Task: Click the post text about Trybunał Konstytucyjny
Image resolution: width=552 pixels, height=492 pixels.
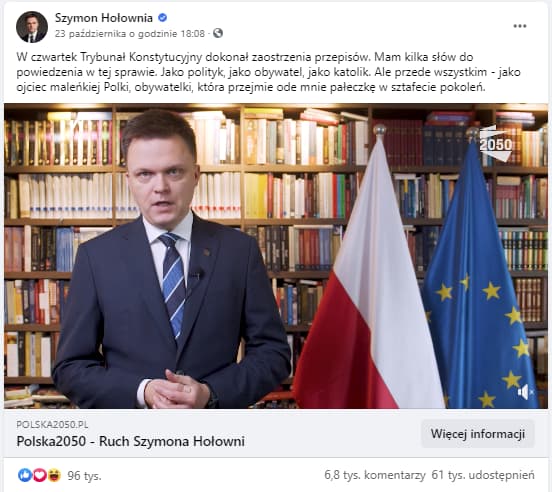Action: coord(268,72)
